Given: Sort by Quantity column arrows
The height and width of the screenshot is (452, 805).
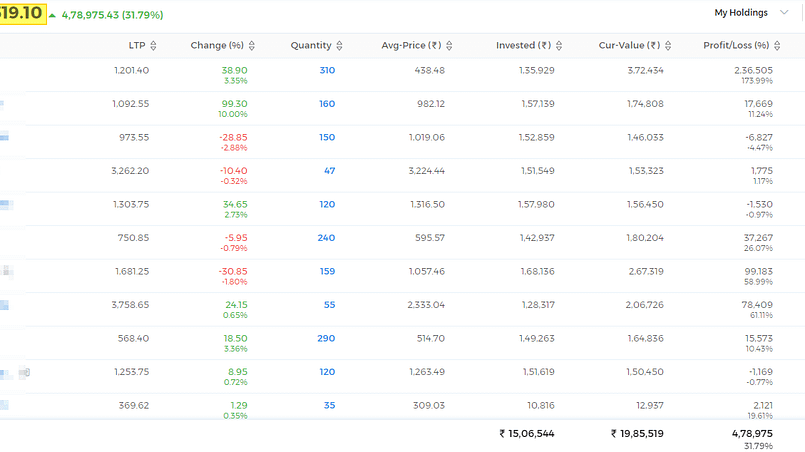Looking at the screenshot, I should tap(339, 46).
